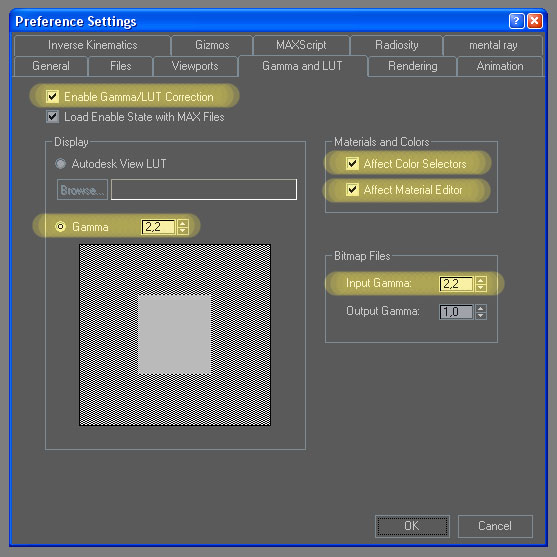Viewport: 557px width, 557px height.
Task: Open the Files tab
Action: point(120,66)
